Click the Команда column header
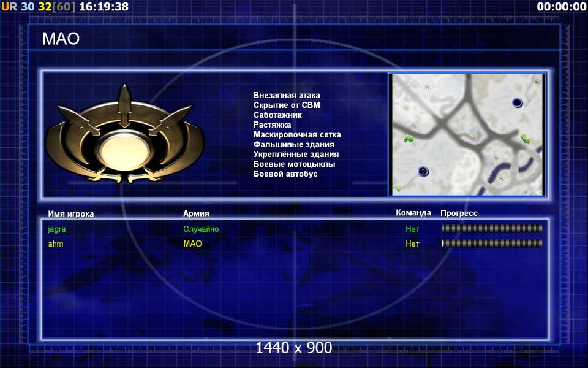Image resolution: width=588 pixels, height=368 pixels. pyautogui.click(x=413, y=213)
